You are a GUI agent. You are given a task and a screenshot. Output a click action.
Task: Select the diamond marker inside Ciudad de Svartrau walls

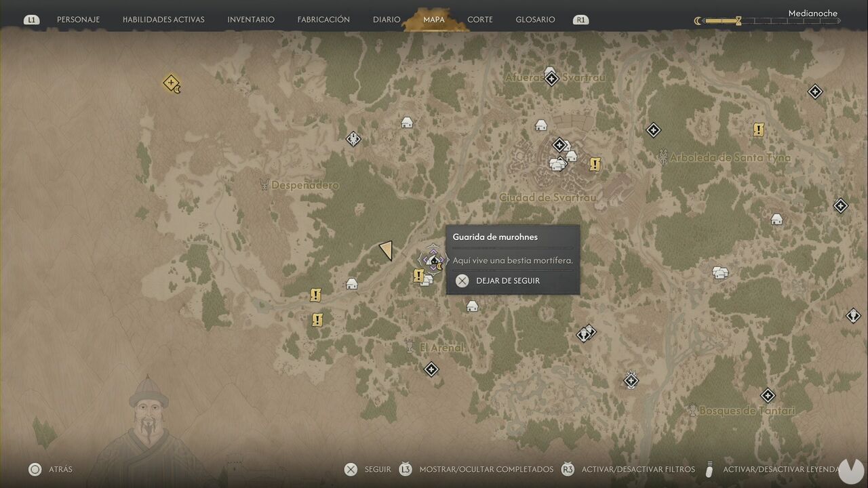559,144
